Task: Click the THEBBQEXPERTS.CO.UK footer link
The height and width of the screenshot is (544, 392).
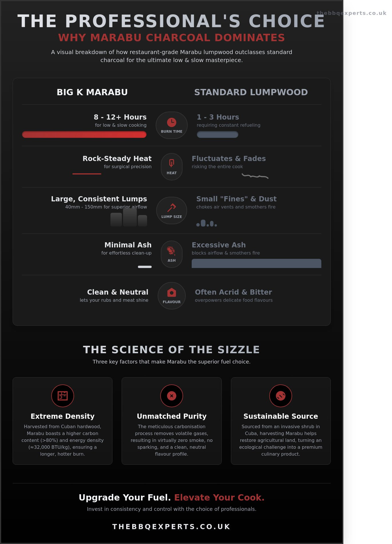Action: pos(171,527)
